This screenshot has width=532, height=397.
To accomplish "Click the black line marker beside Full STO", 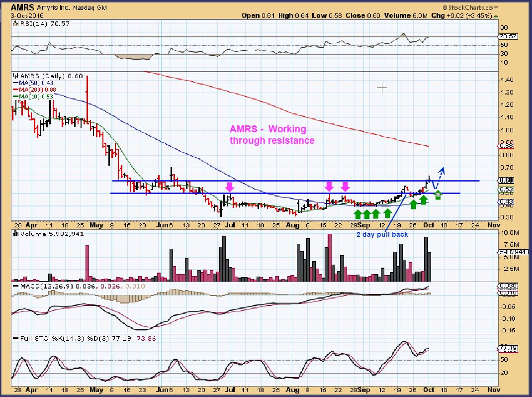I will (x=15, y=339).
